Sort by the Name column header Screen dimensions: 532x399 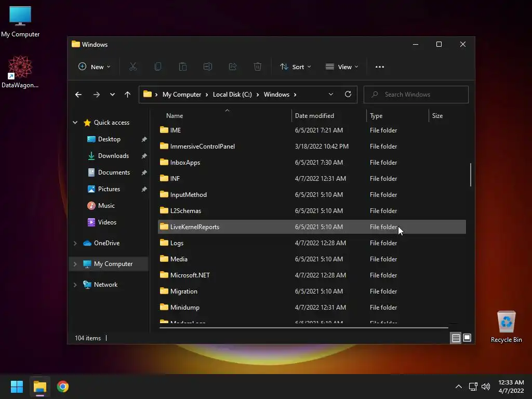(x=175, y=116)
